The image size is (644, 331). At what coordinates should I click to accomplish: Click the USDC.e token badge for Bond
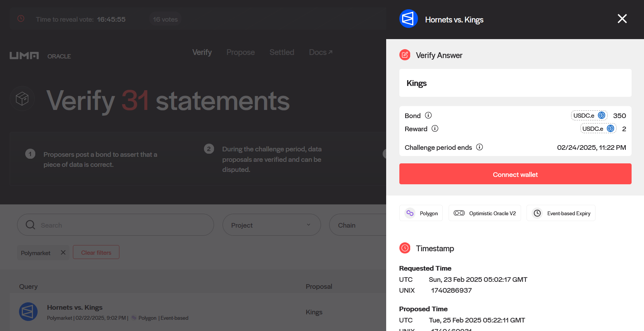tap(589, 115)
